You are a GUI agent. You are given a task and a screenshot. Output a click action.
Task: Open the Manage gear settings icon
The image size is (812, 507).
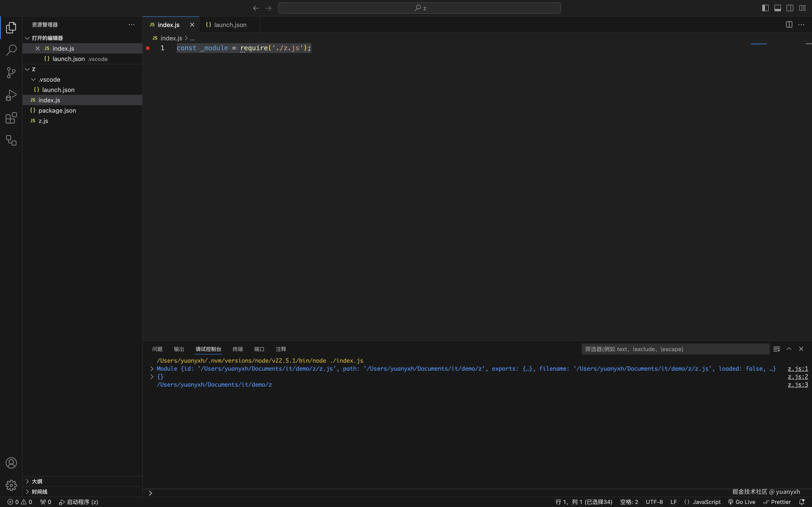point(11,485)
